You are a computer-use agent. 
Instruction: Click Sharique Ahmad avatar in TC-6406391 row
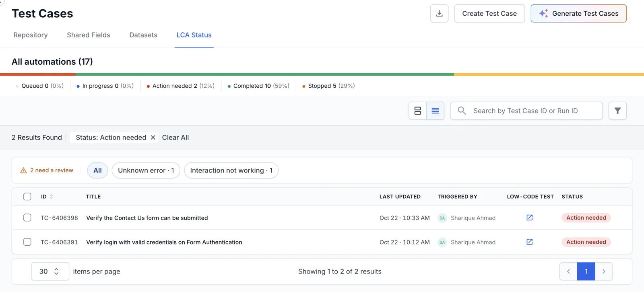(442, 242)
